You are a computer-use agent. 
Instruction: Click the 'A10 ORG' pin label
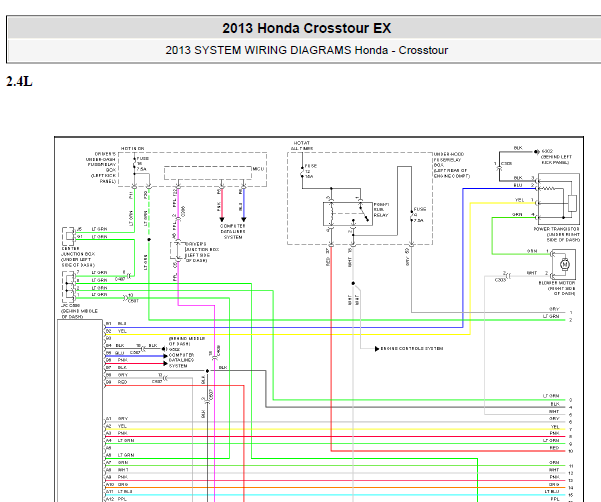tap(117, 484)
